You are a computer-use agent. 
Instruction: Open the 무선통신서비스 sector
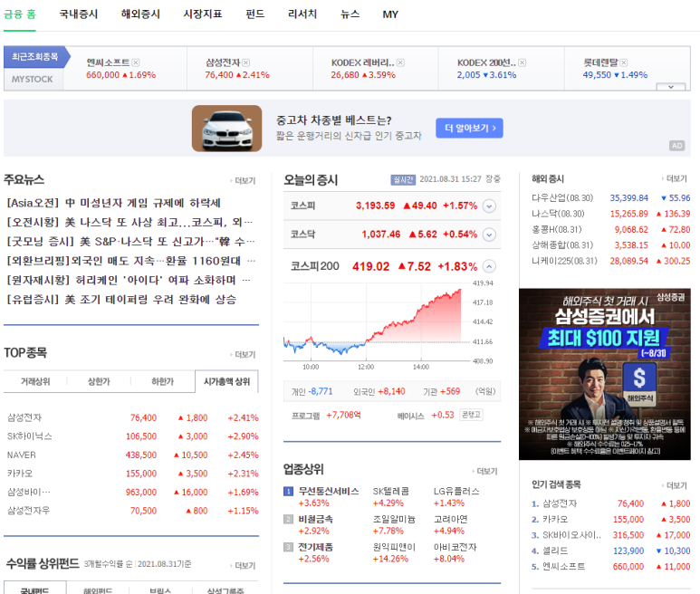[x=329, y=492]
